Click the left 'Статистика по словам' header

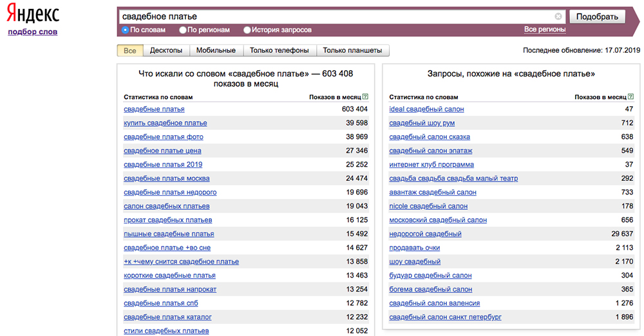coord(158,97)
